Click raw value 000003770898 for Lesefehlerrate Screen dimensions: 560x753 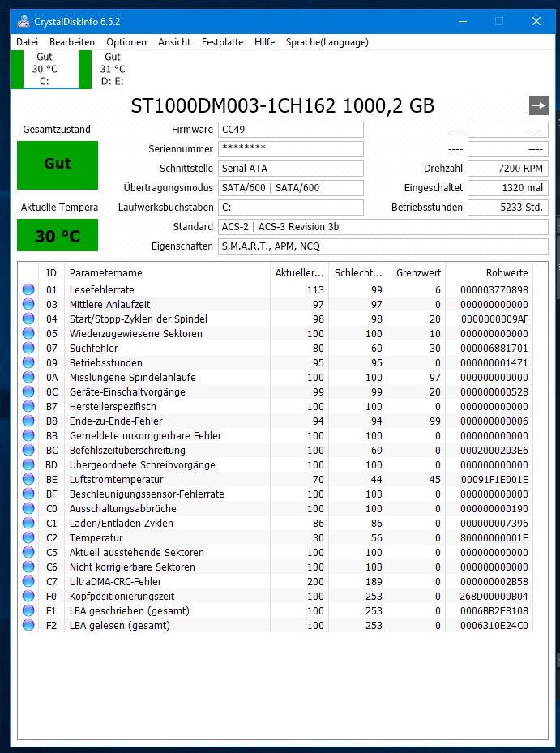[x=494, y=289]
